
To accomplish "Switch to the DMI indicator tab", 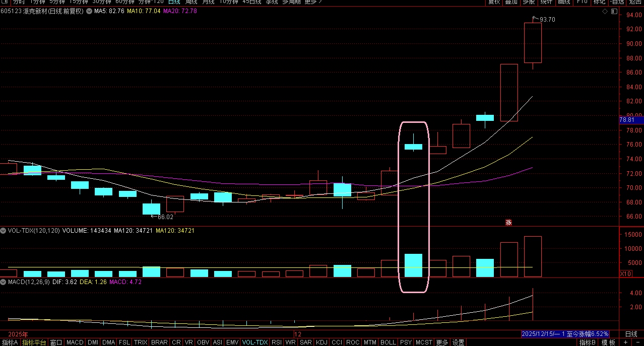I will pyautogui.click(x=93, y=342).
